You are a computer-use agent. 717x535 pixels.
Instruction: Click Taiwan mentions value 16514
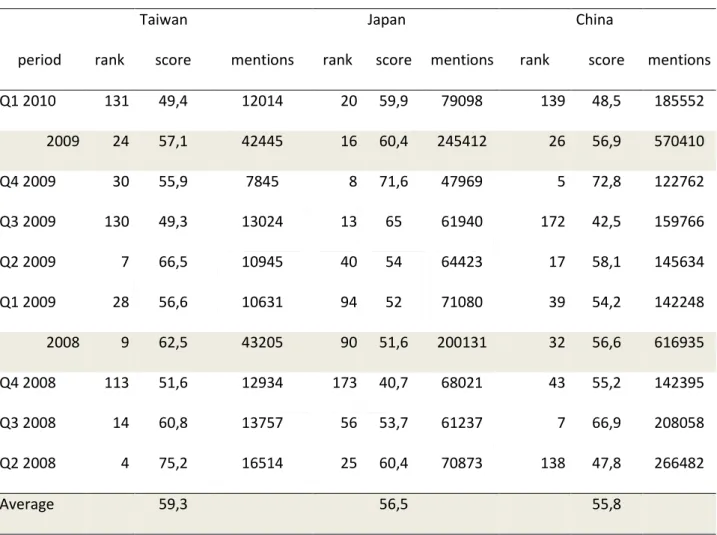pyautogui.click(x=262, y=463)
